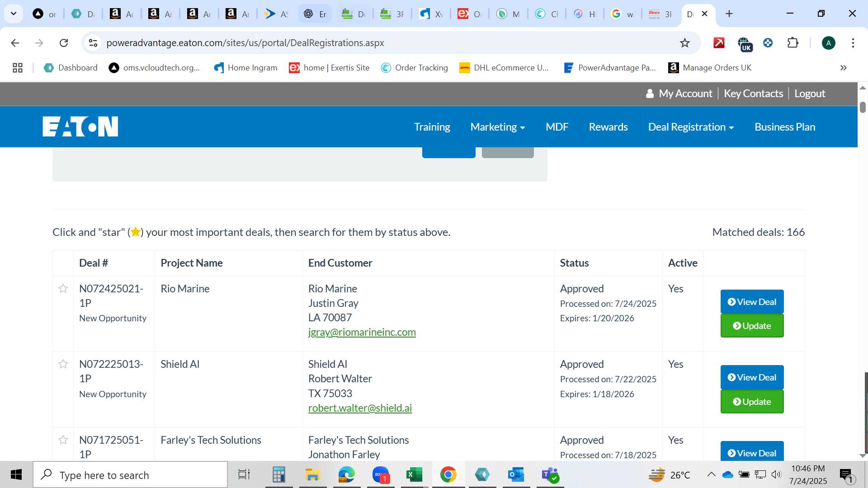
Task: Open Microsoft Edge from taskbar
Action: tap(347, 474)
